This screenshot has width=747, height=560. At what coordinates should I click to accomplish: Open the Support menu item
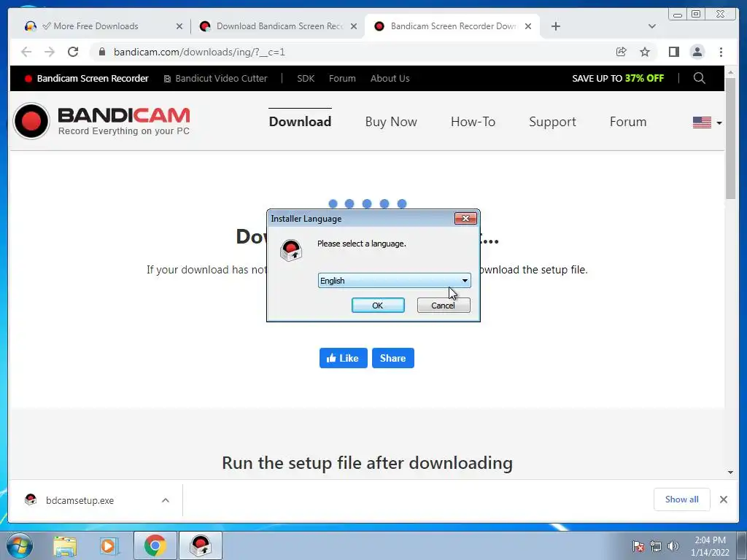click(x=553, y=122)
